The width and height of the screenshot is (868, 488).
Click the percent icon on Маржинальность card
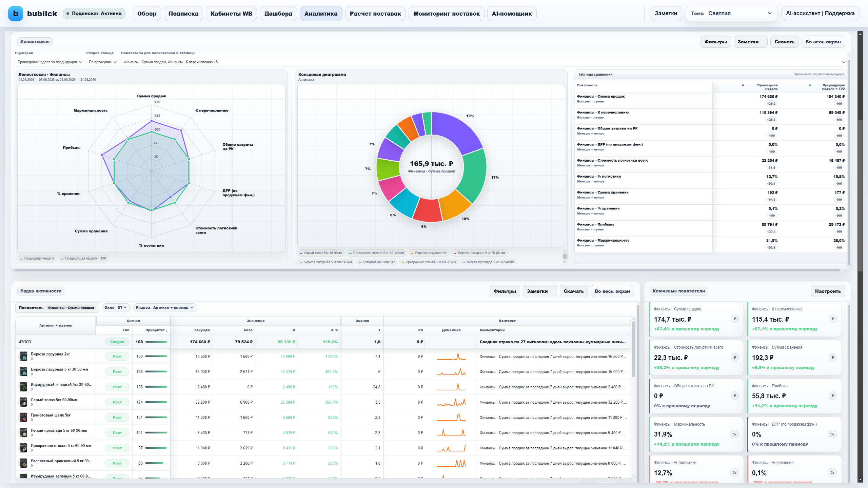[734, 434]
